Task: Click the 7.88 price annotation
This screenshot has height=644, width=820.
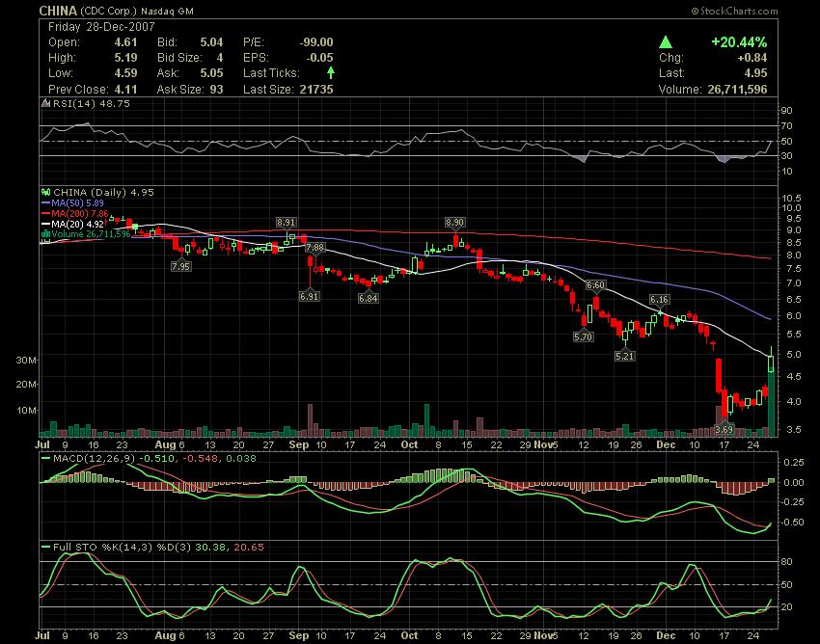Action: [x=314, y=247]
